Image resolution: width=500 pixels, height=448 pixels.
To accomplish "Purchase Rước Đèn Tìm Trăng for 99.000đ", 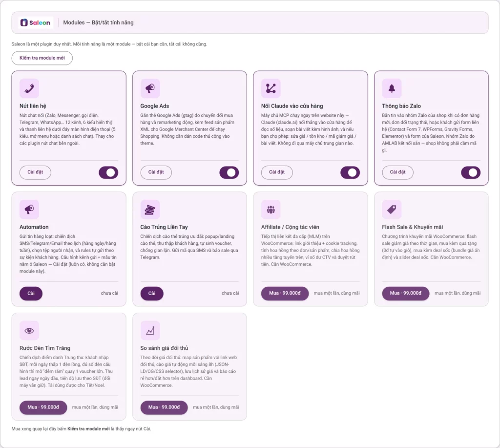I will 43,407.
